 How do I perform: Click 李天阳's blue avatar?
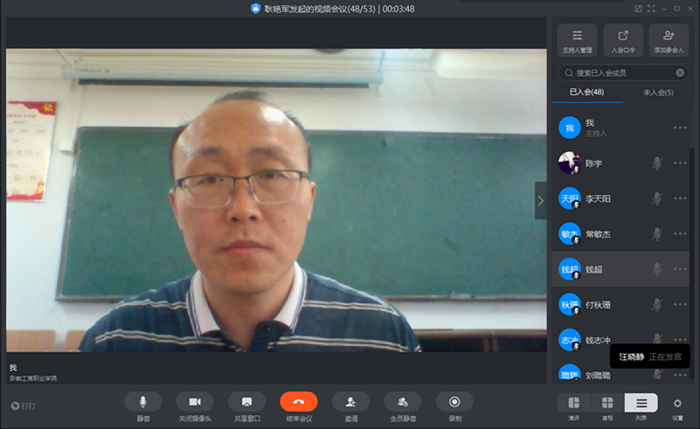coord(570,198)
